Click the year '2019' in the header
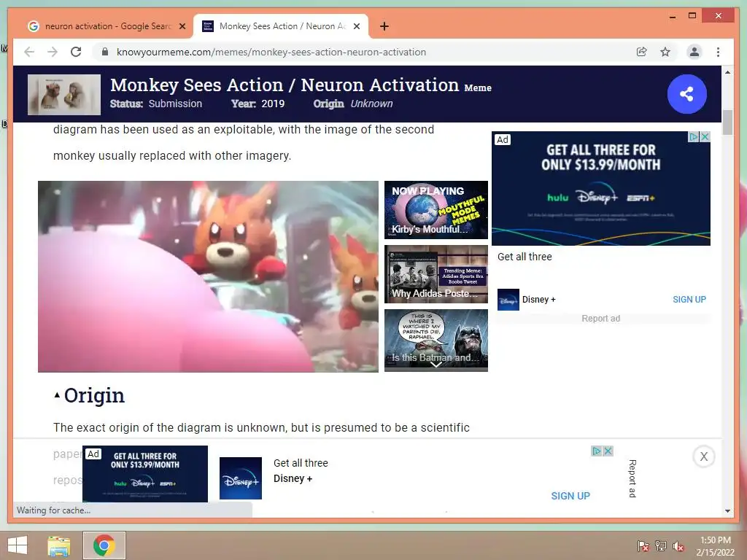This screenshot has height=560, width=747. pos(273,104)
